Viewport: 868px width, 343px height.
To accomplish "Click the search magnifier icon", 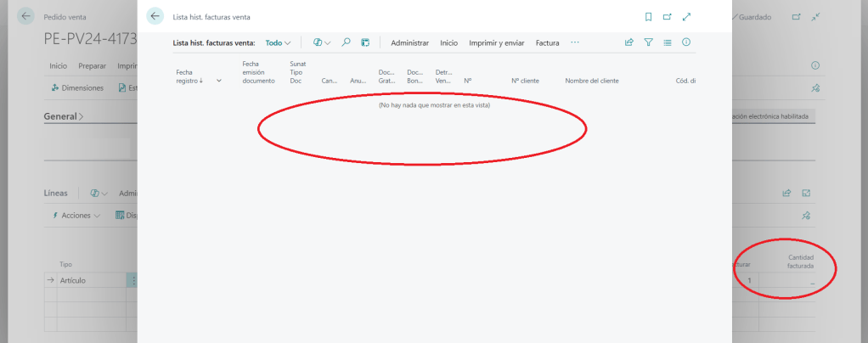I will tap(347, 42).
